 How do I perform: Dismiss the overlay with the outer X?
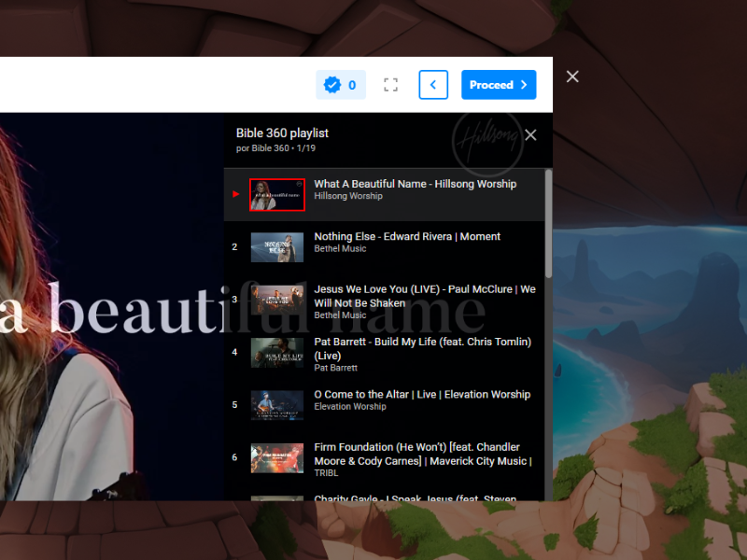pos(572,77)
